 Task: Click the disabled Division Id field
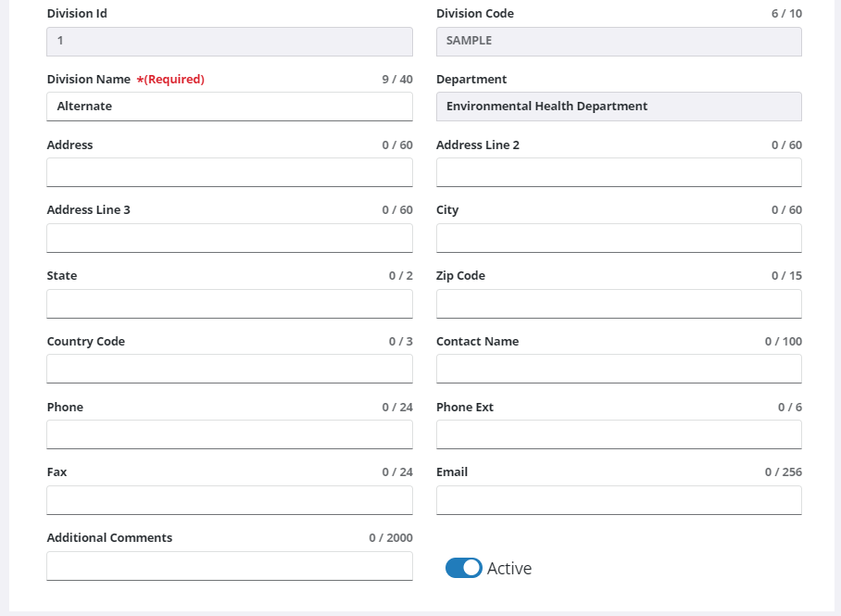(230, 41)
